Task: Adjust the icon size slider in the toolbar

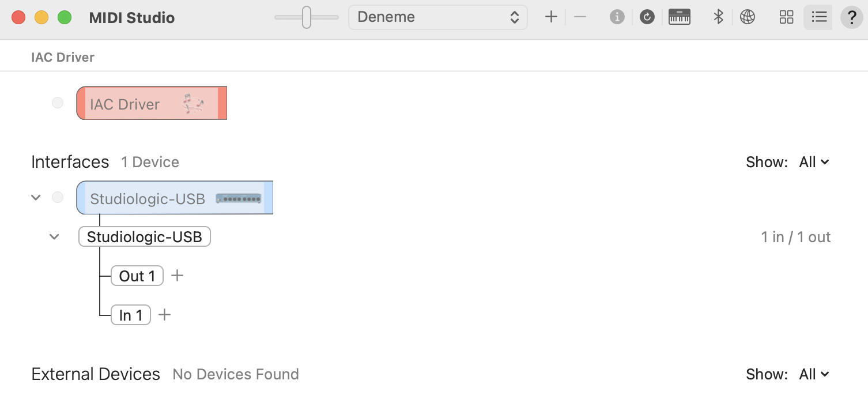Action: (x=307, y=17)
